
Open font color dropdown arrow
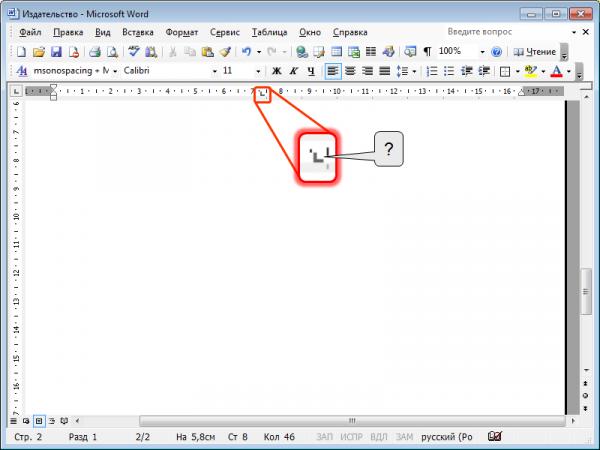569,72
